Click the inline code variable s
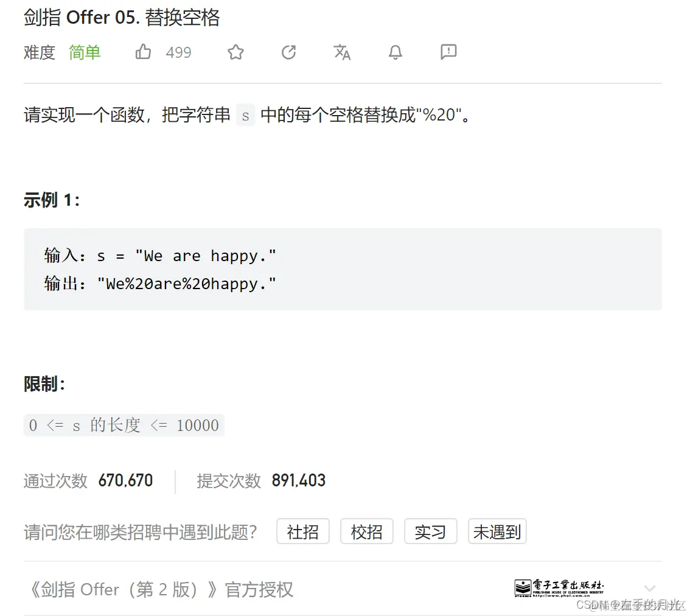Screen dimensions: 690x616 click(x=246, y=116)
